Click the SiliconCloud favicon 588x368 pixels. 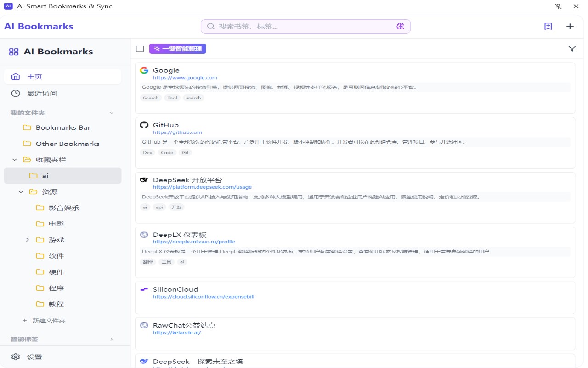coord(144,289)
